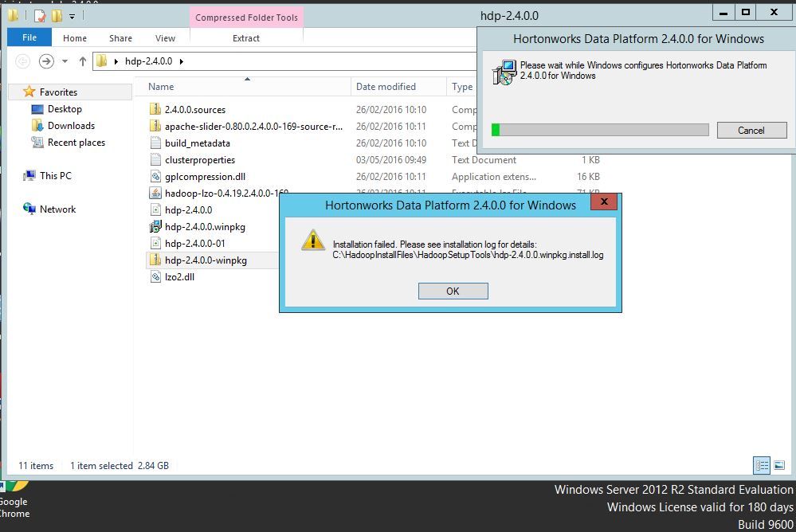796x532 pixels.
Task: Switch to the Home ribbon tab
Action: pyautogui.click(x=75, y=38)
